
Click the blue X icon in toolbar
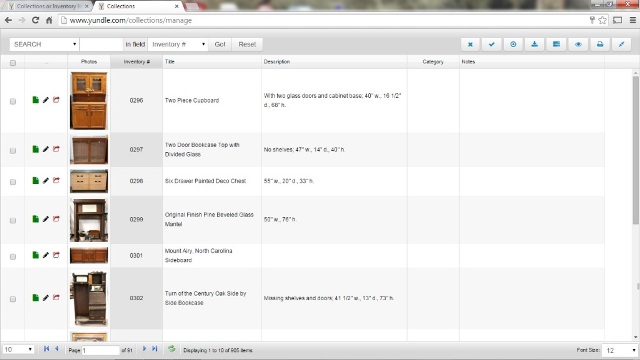[x=470, y=44]
